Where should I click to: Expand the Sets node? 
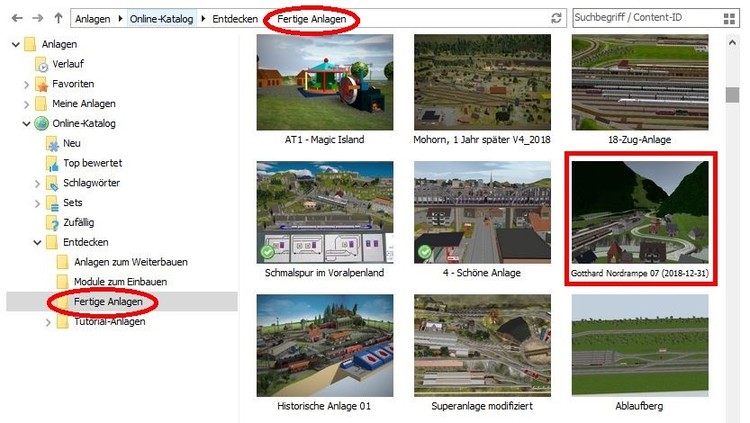pyautogui.click(x=37, y=203)
